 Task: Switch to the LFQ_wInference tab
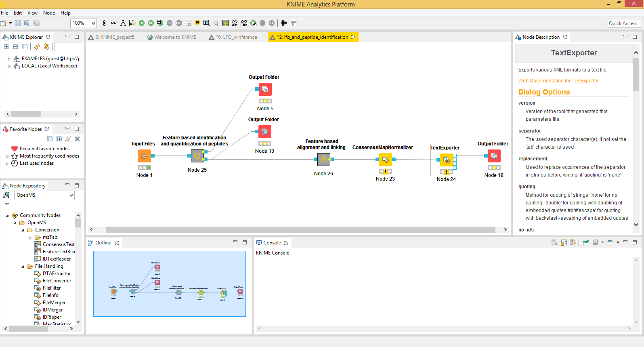[236, 37]
